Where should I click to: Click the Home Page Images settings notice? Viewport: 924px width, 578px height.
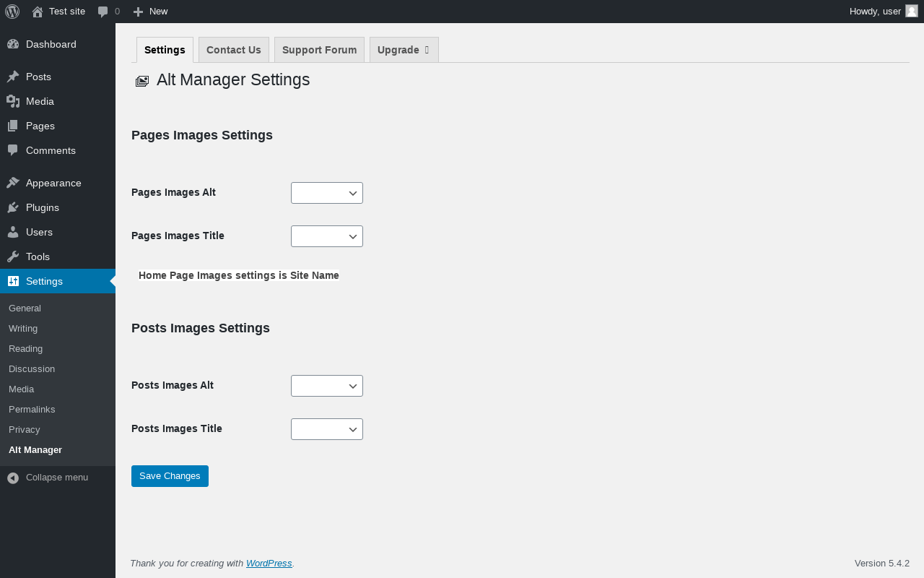(x=239, y=275)
